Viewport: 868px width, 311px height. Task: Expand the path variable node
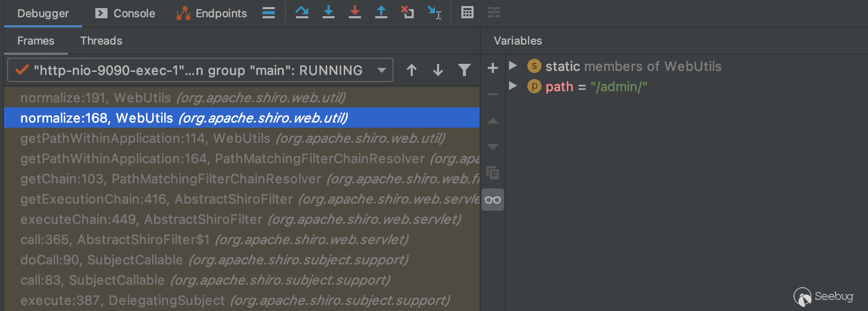tap(513, 86)
